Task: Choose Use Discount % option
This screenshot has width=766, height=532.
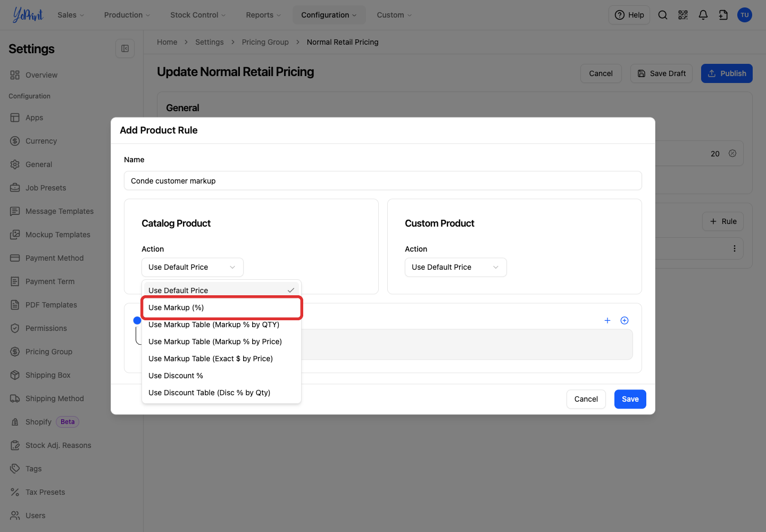Action: tap(221, 376)
